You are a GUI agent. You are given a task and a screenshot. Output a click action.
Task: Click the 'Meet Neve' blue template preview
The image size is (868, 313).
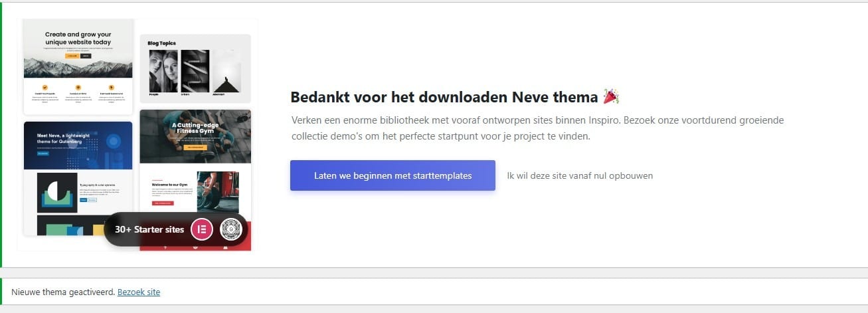click(78, 145)
